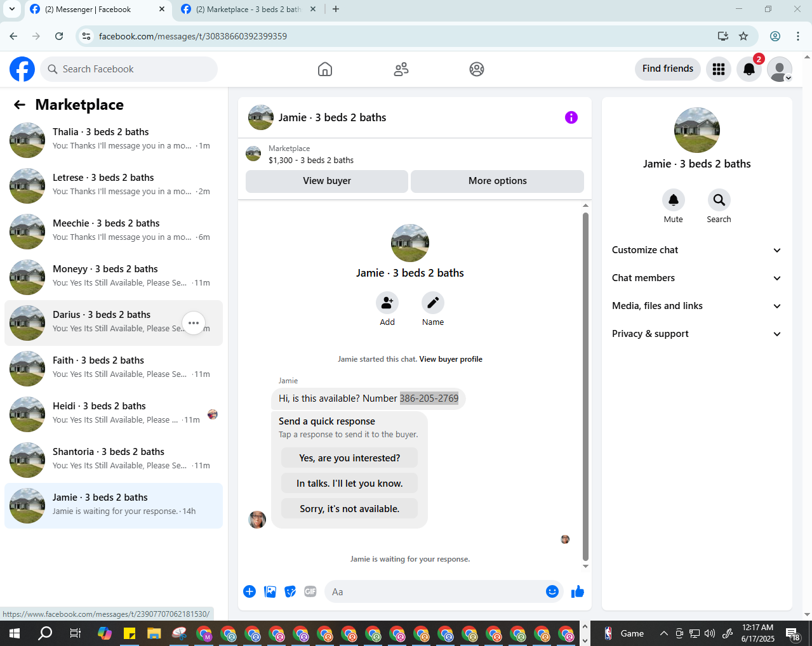
Task: Open Faith 3 beds 2 baths conversation
Action: pos(114,369)
